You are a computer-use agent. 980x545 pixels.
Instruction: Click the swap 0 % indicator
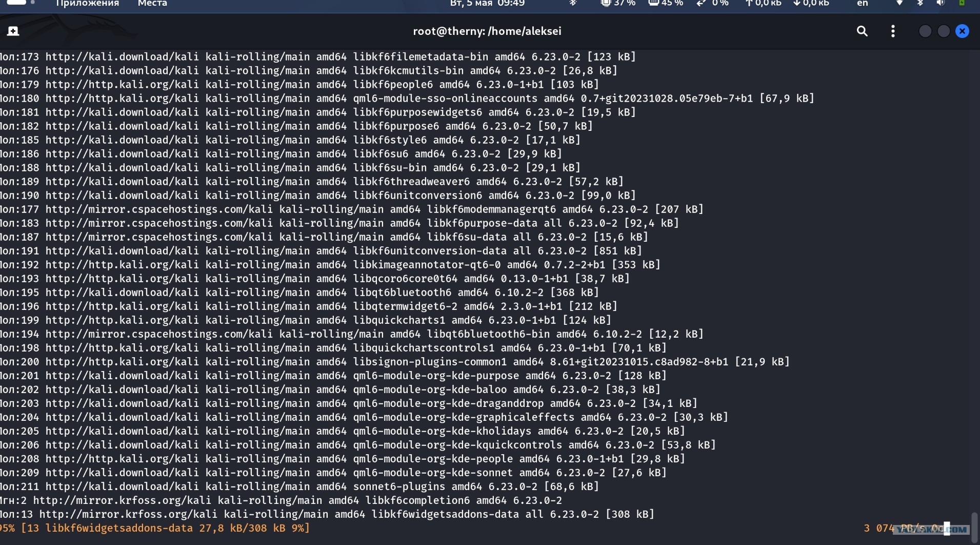point(712,4)
